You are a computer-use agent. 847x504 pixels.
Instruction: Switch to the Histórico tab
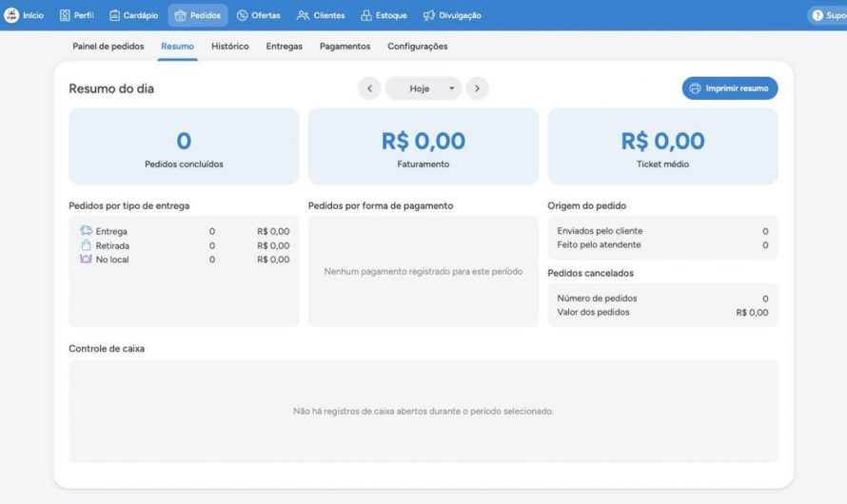[230, 47]
